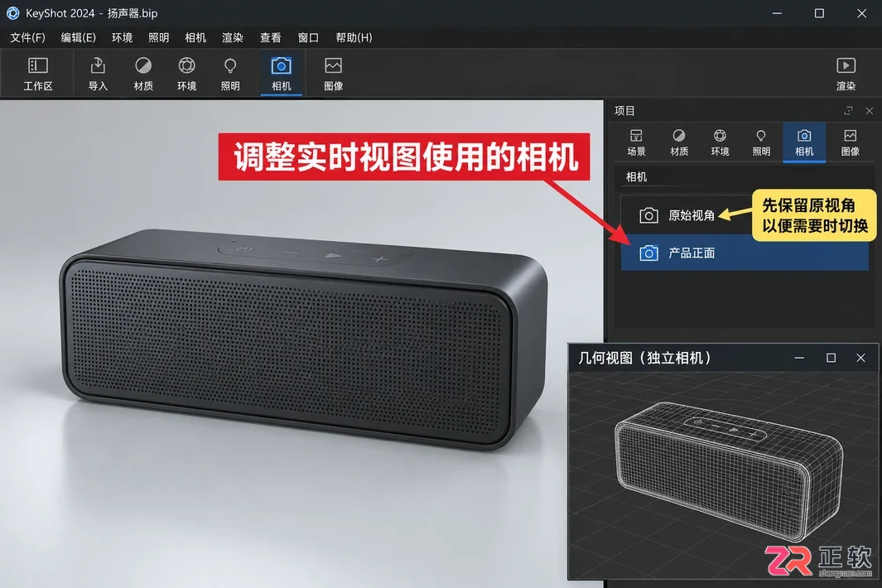This screenshot has width=882, height=588.
Task: Click the 相机 section header in panel
Action: coord(636,176)
